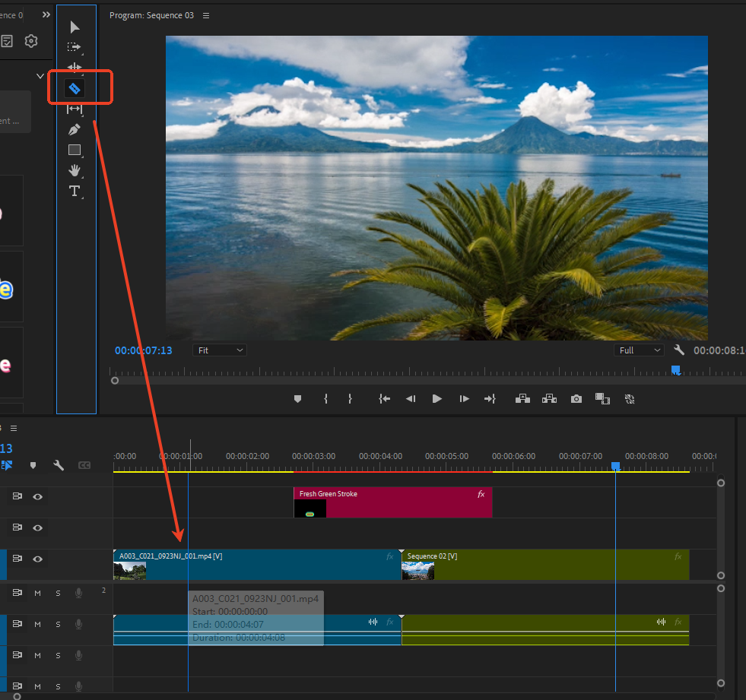Select the Type tool
This screenshot has width=746, height=700.
click(x=75, y=191)
